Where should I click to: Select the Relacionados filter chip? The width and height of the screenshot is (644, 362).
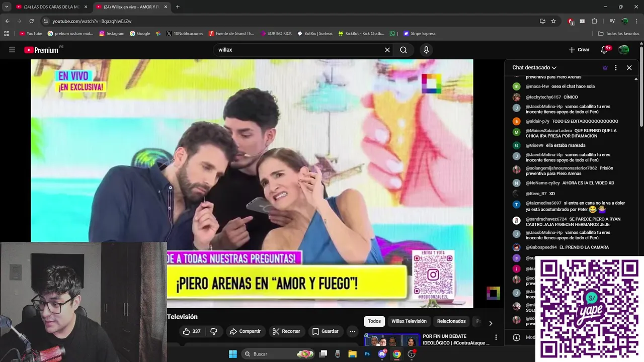[x=451, y=321]
